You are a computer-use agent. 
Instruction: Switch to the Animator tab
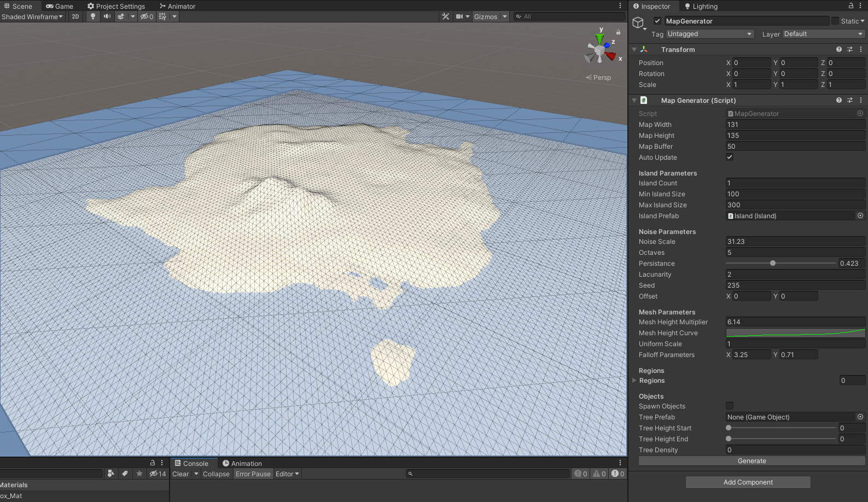coord(178,6)
